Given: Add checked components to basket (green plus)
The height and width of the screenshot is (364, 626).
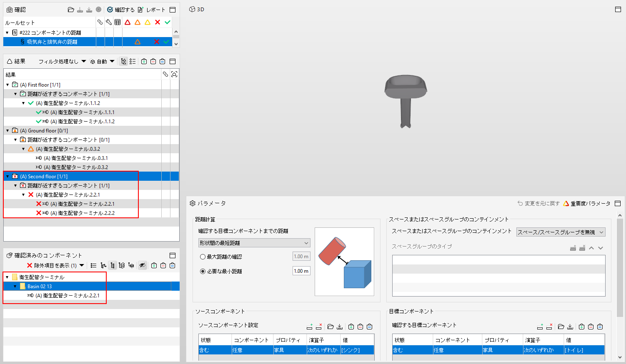Looking at the screenshot, I should coord(154,265).
